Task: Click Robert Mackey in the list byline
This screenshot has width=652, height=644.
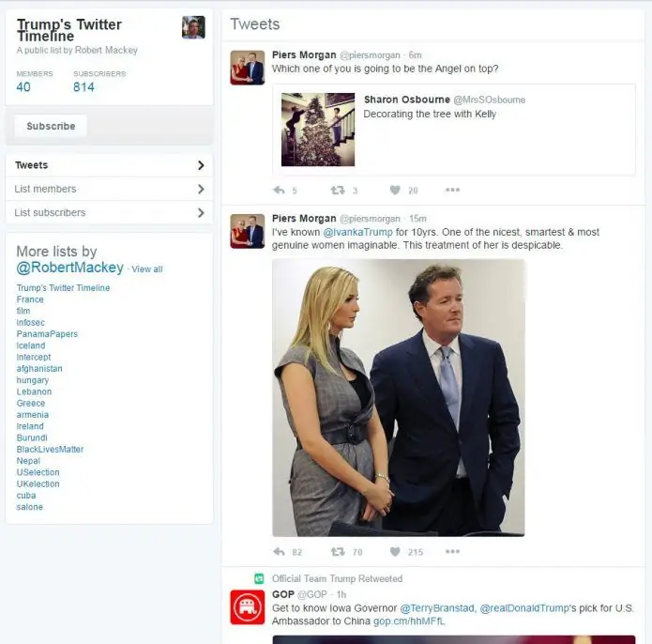Action: (106, 51)
